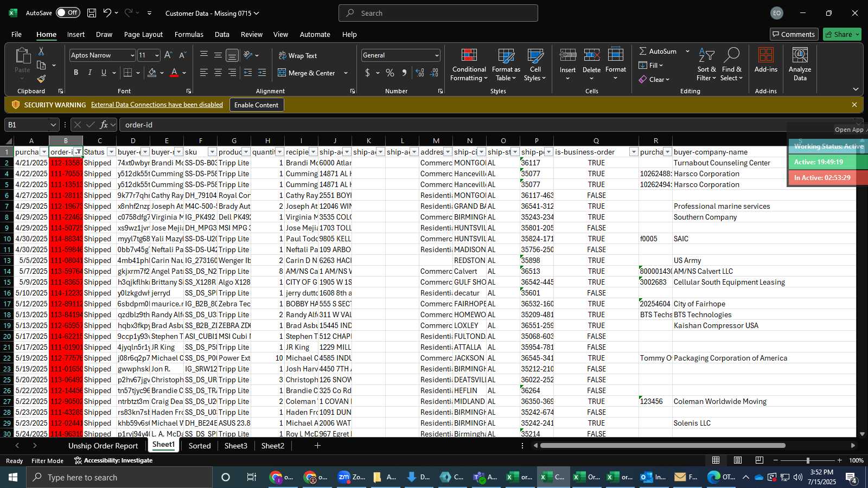Open the Unship Order Report sheet tab
Image resolution: width=868 pixels, height=488 pixels.
(103, 446)
